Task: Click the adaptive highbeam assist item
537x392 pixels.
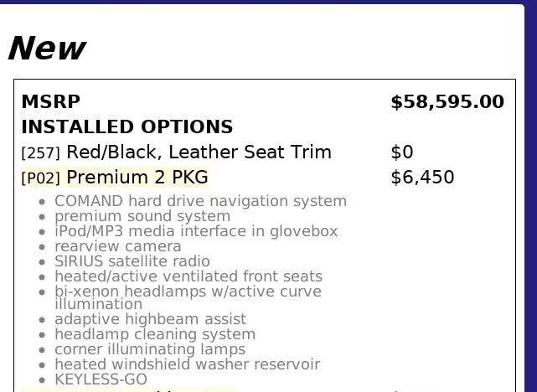Action: tap(150, 319)
